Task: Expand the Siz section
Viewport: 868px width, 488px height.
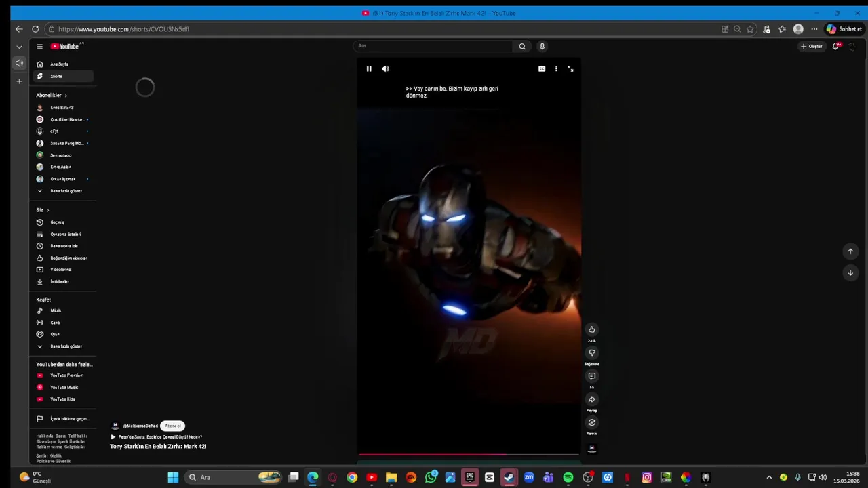Action: tap(43, 210)
